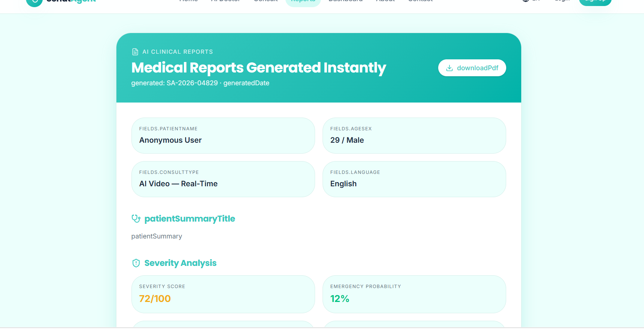Image resolution: width=644 pixels, height=329 pixels.
Task: Select the 29 / Male age-sex card
Action: (414, 136)
